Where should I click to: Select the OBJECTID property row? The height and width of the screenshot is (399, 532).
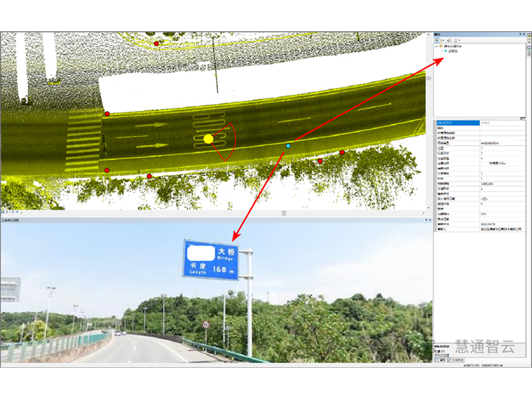tap(480, 123)
